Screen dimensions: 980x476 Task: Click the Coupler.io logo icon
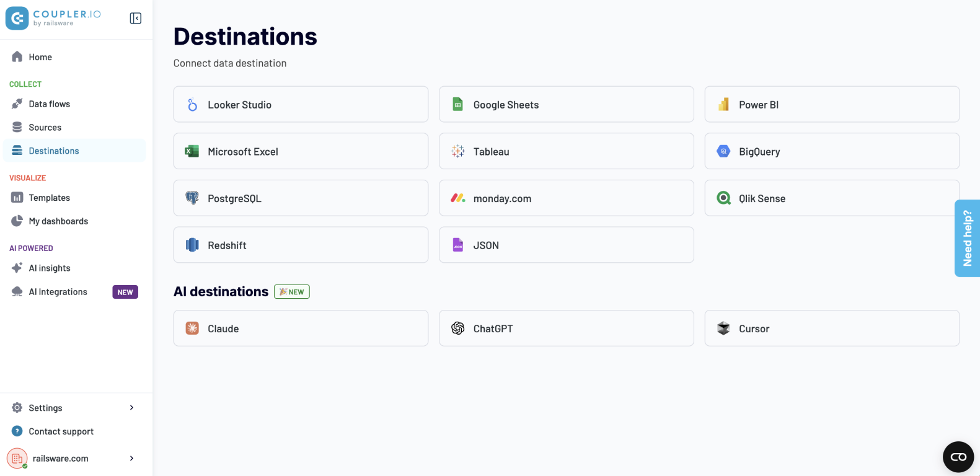[x=17, y=19]
